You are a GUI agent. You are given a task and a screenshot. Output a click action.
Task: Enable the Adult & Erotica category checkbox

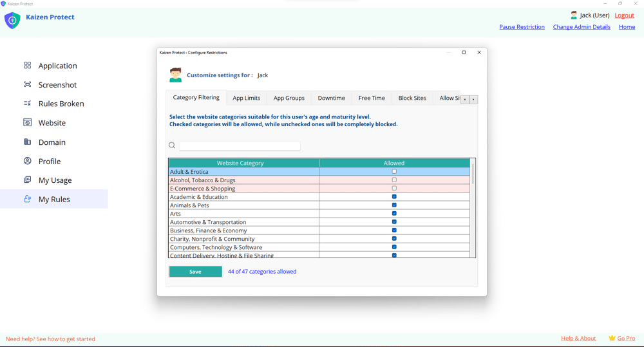pos(394,172)
